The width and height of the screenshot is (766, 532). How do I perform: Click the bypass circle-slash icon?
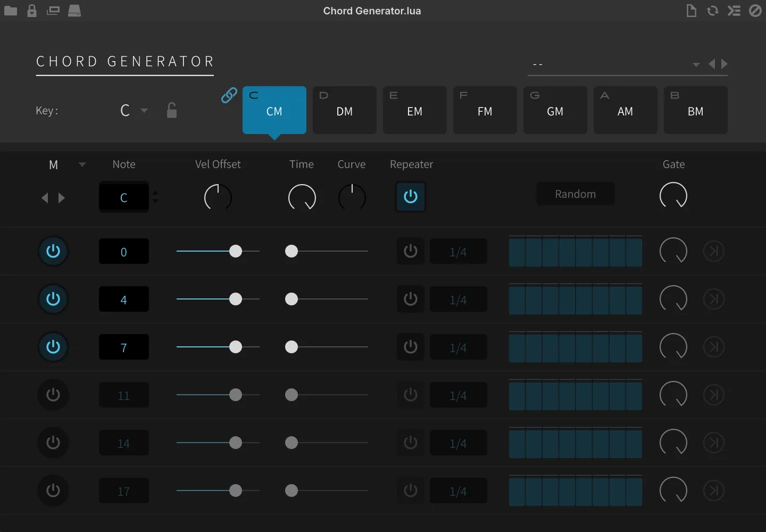755,11
